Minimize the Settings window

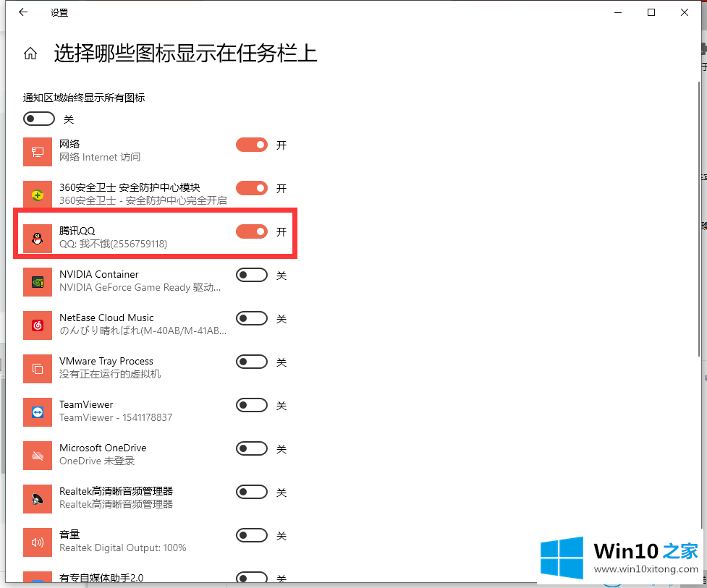click(618, 12)
